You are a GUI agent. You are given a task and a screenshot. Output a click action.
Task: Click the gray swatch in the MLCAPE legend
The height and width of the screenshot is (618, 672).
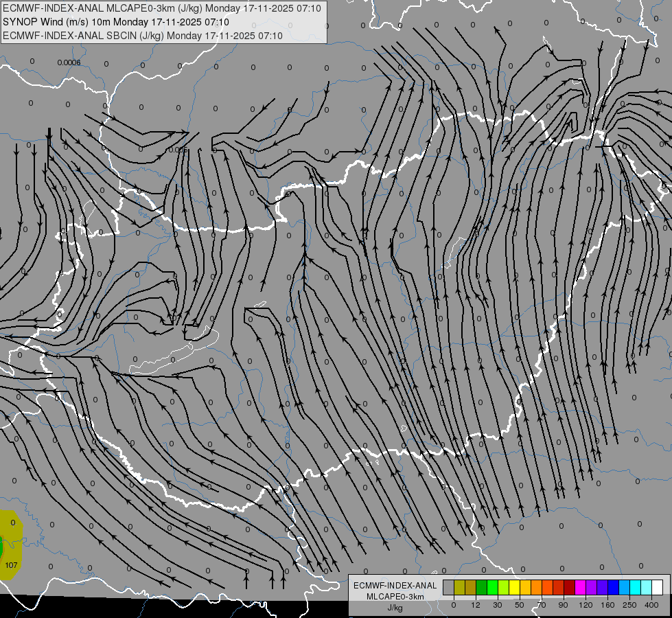[x=449, y=587]
